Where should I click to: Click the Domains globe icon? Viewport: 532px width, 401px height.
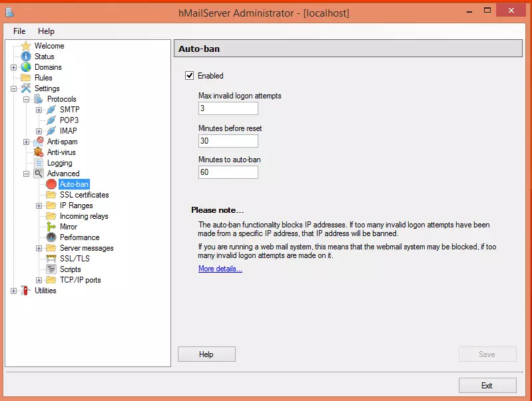(x=26, y=67)
